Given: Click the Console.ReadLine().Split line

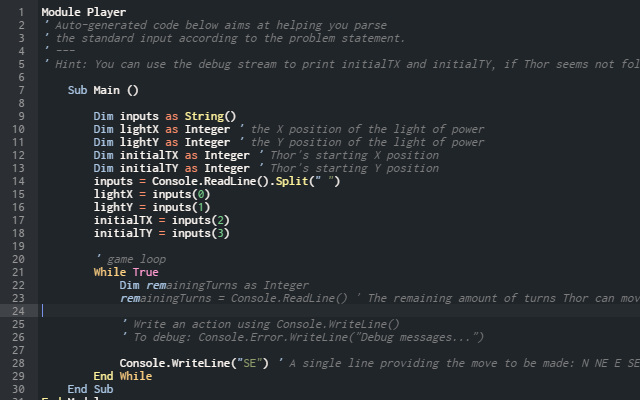Looking at the screenshot, I should (216, 181).
